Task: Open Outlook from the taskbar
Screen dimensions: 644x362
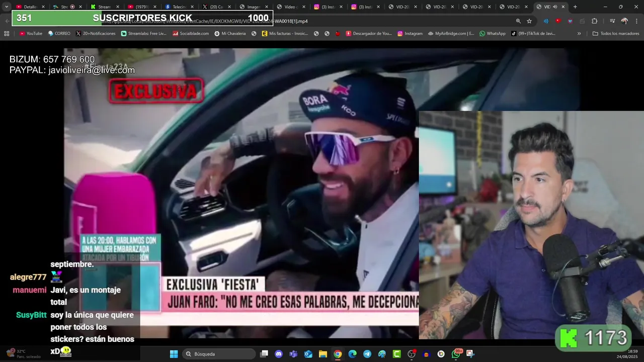Action: pyautogui.click(x=308, y=354)
